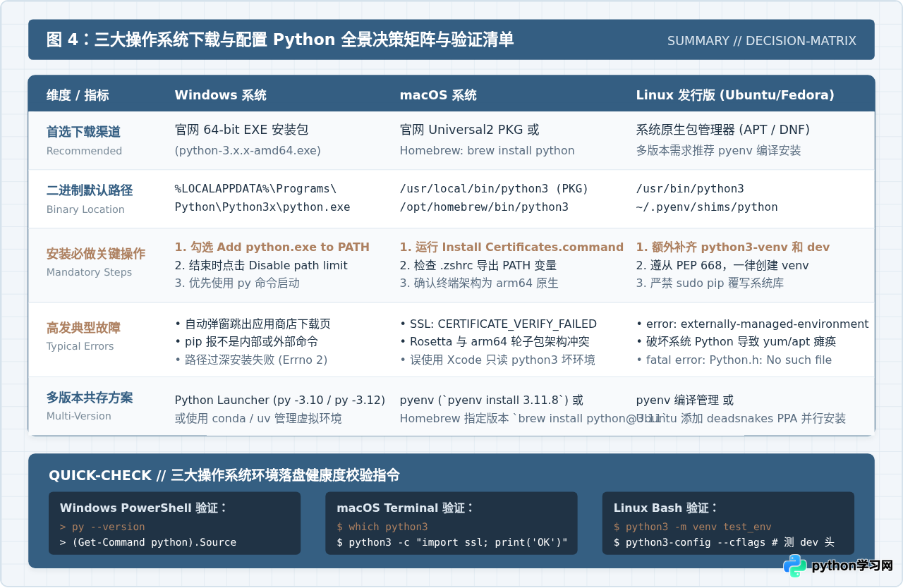Select the "高发典型故障" row label
Screen dimensions: 903x588
(83, 328)
